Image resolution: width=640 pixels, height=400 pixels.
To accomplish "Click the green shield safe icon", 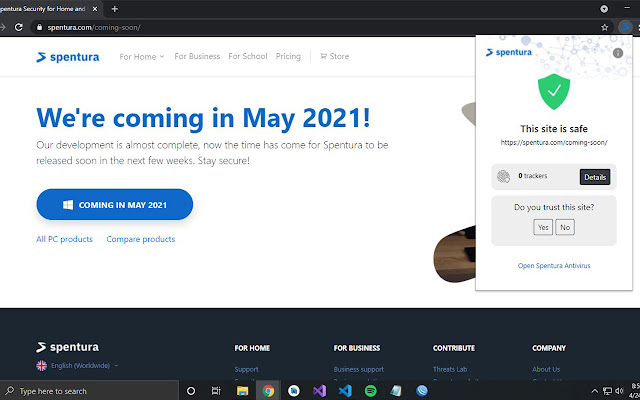I will point(554,91).
